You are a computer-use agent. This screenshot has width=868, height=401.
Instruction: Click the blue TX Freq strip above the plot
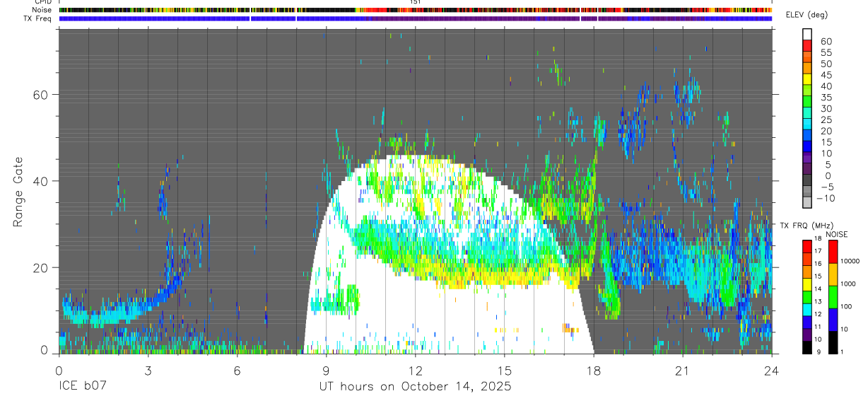pos(416,18)
